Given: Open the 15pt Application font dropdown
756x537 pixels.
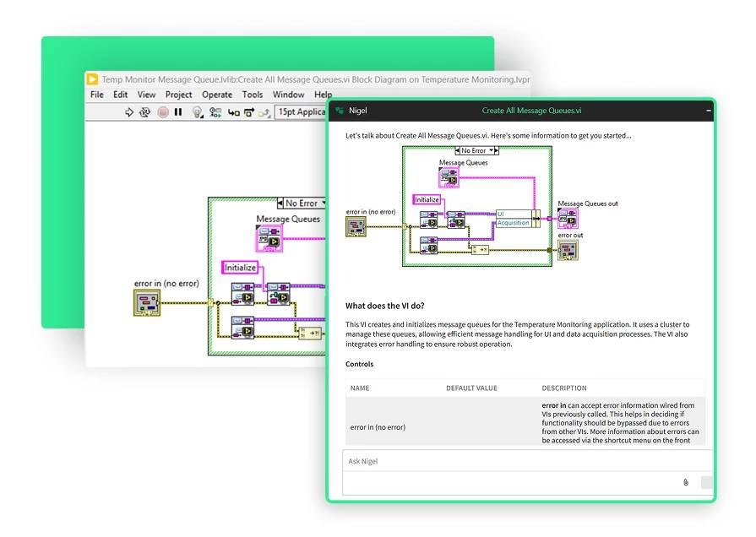Looking at the screenshot, I should tap(302, 112).
